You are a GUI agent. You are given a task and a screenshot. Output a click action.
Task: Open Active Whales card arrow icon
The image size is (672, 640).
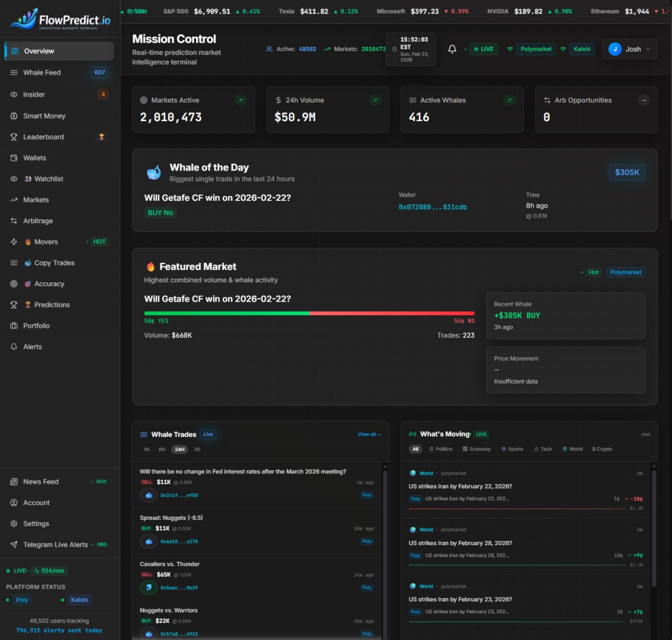[x=510, y=100]
